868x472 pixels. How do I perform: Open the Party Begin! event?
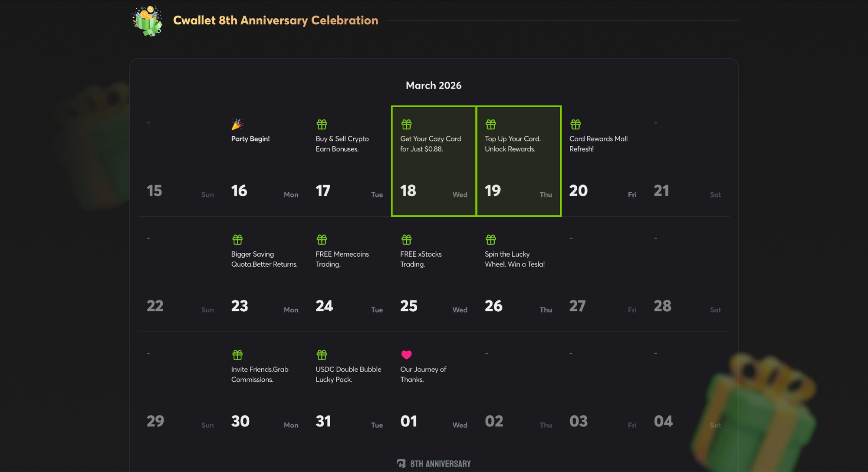pos(250,139)
